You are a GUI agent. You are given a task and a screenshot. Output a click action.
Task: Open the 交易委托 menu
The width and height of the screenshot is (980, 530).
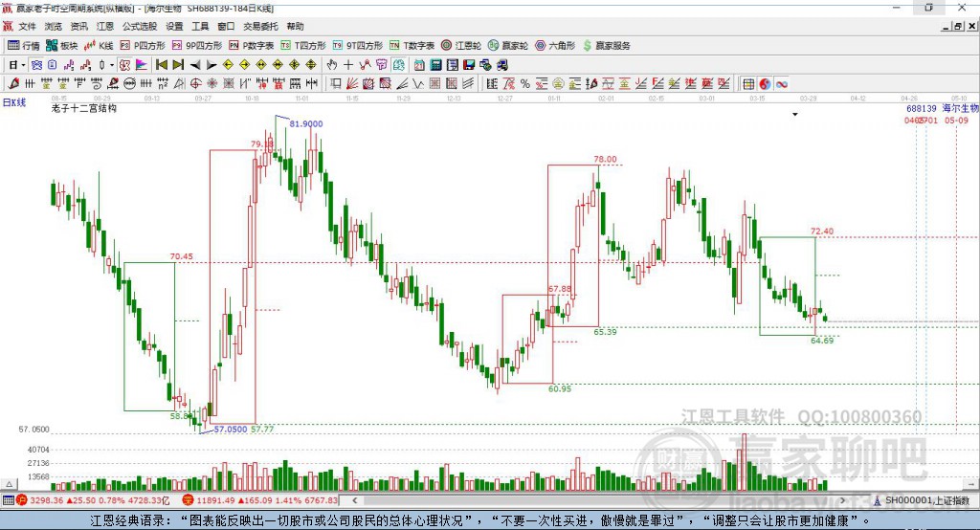(x=260, y=26)
